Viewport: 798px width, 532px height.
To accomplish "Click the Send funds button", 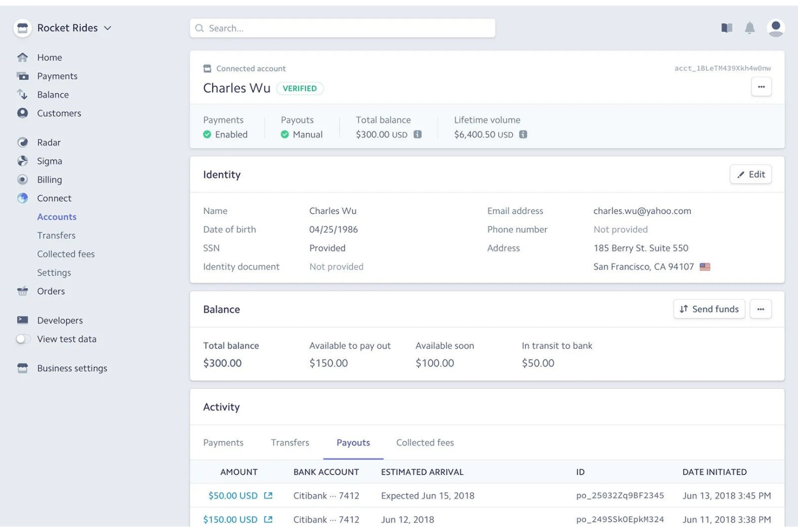I will click(709, 309).
